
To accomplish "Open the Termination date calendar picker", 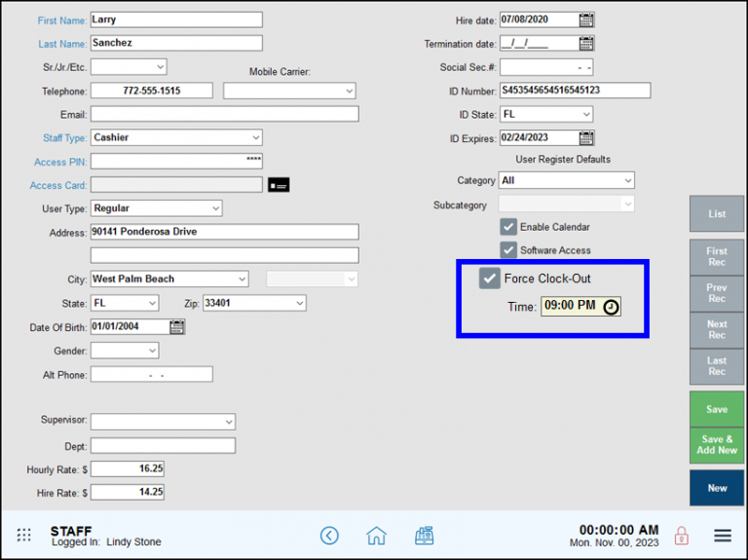I will pos(586,44).
